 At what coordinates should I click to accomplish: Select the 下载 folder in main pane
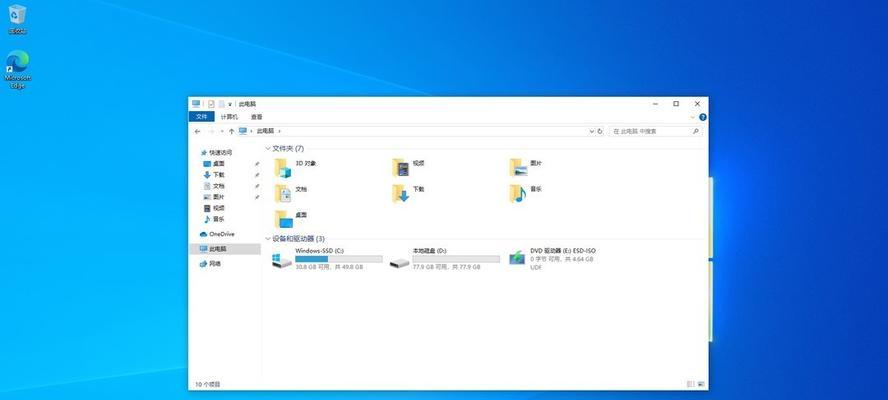[x=408, y=193]
